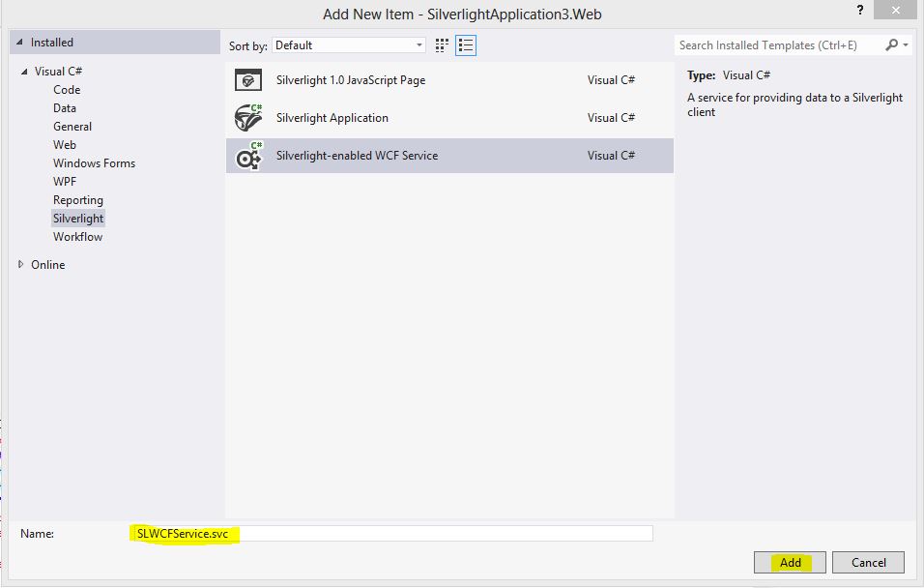Select the Online node label
924x588 pixels.
coord(47,265)
